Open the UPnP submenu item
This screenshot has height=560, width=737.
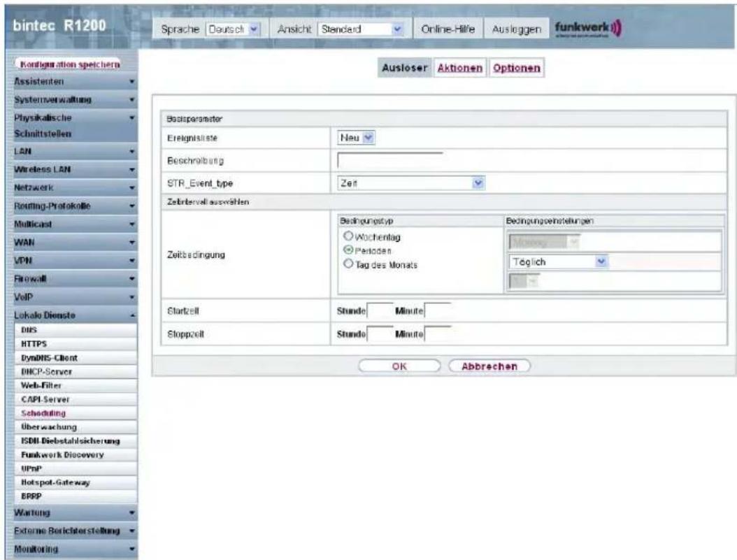76,469
